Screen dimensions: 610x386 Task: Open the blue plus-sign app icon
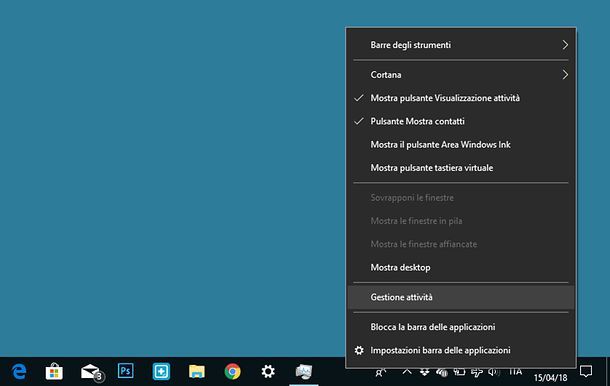tap(161, 372)
